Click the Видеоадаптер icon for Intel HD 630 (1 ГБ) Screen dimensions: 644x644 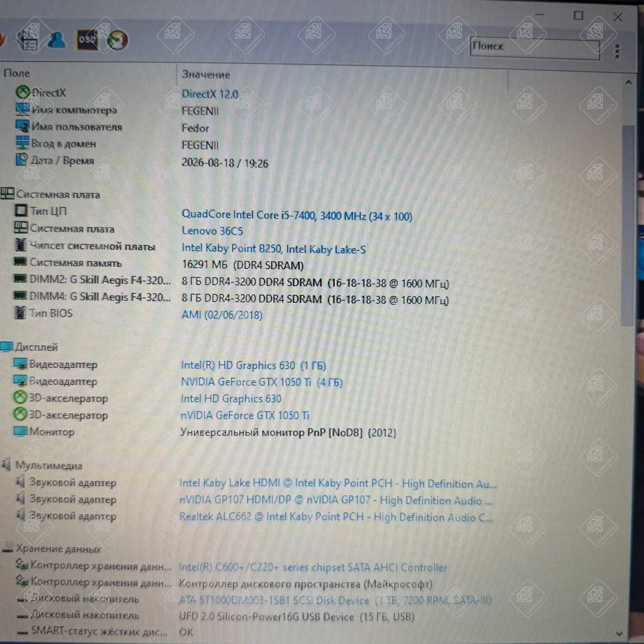click(20, 364)
